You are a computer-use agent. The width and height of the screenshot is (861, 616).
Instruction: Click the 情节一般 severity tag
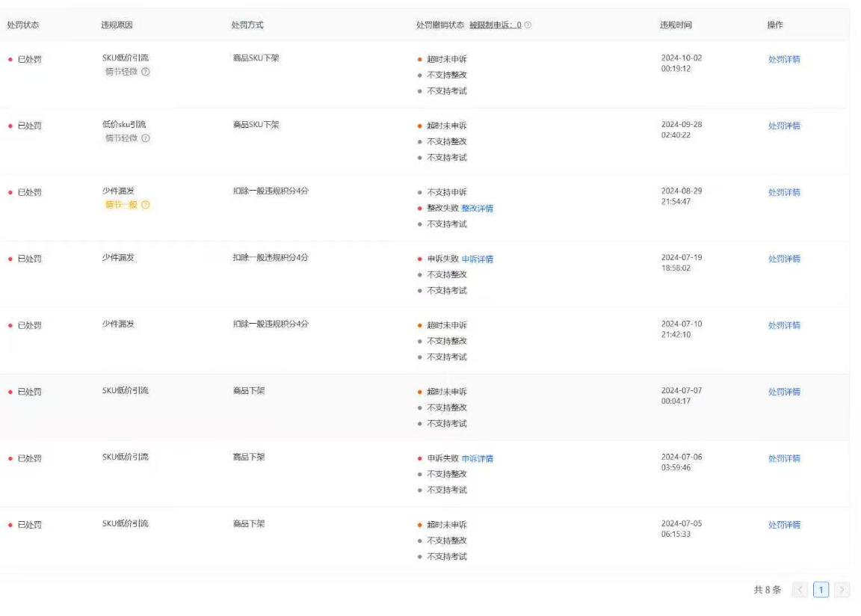pyautogui.click(x=121, y=205)
